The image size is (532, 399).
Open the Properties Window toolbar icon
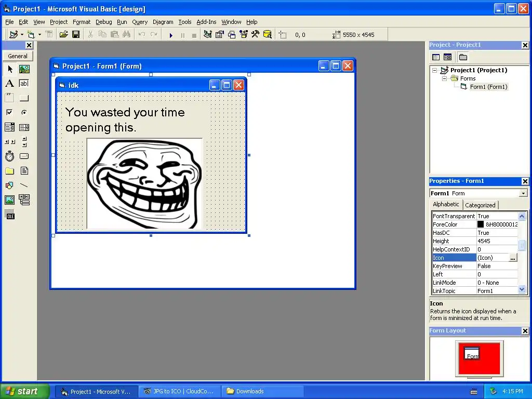220,35
